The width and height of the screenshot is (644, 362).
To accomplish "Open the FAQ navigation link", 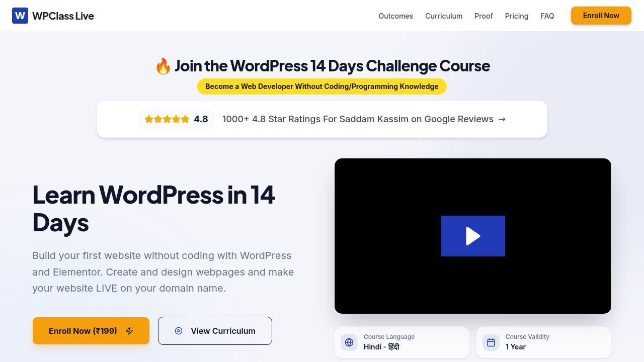I will click(x=547, y=16).
